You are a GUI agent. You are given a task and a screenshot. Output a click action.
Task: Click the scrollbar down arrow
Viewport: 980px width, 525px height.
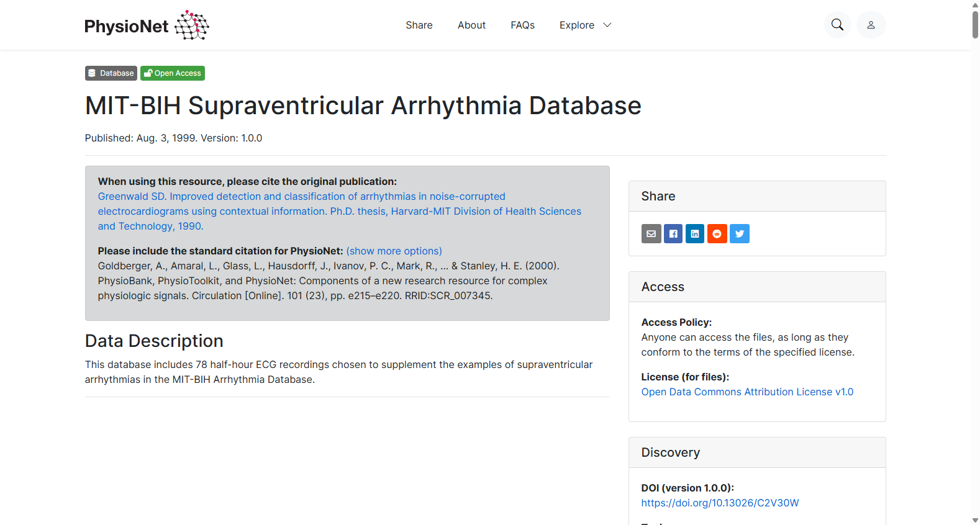tap(975, 520)
